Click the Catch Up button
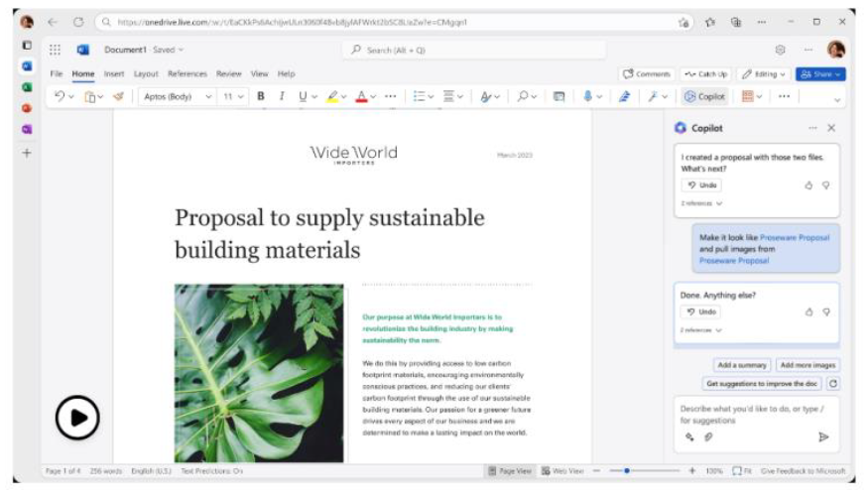 tap(705, 74)
